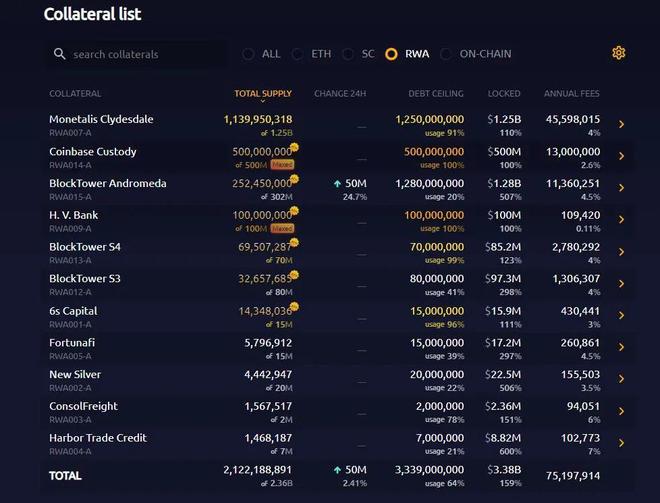Click the badge icon beside H. V. Bank supply
Viewport: 660px width, 503px height.
pos(294,210)
